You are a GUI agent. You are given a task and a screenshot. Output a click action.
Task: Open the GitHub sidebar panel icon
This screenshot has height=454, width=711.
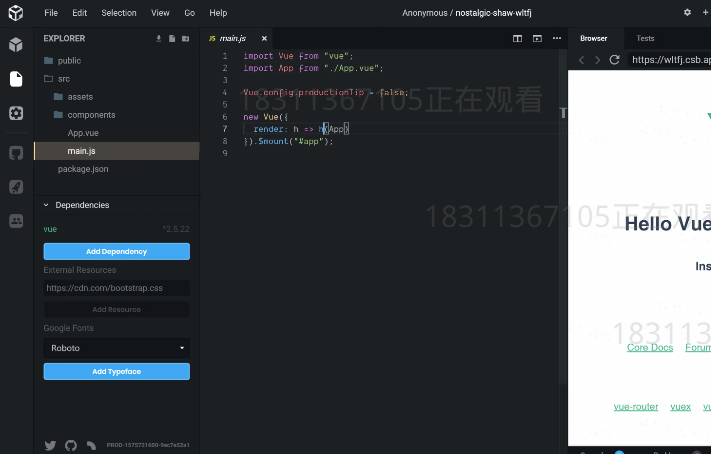[16, 153]
